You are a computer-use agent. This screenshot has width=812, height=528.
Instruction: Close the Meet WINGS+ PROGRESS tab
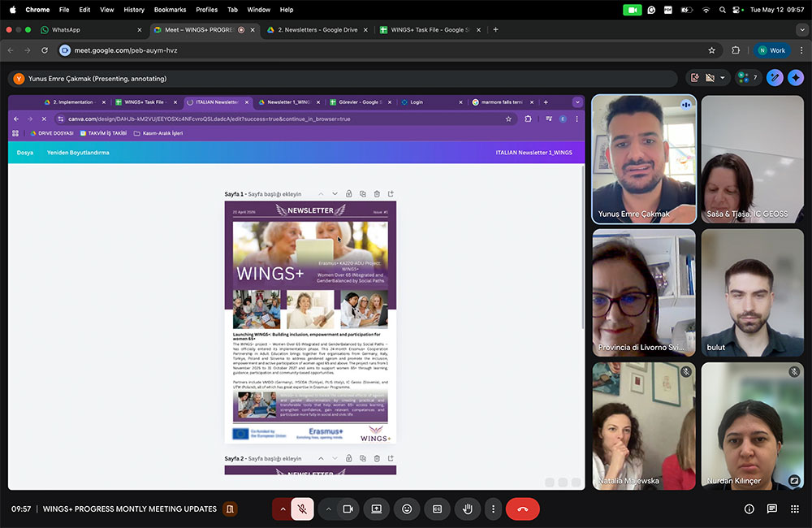point(253,30)
